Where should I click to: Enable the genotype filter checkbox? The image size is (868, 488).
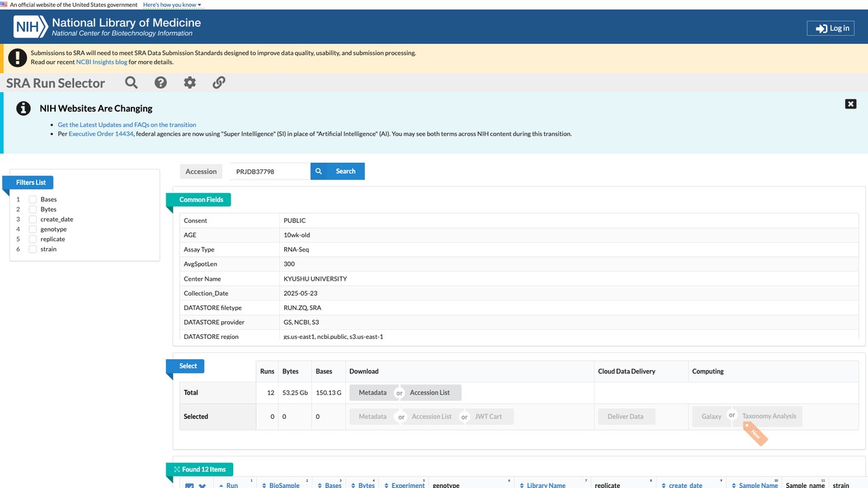pyautogui.click(x=33, y=229)
